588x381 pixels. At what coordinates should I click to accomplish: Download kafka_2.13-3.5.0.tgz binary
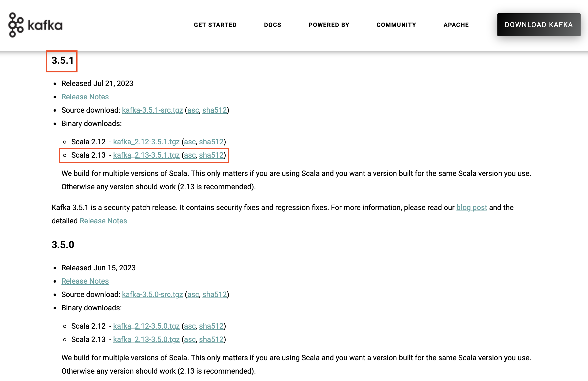146,339
